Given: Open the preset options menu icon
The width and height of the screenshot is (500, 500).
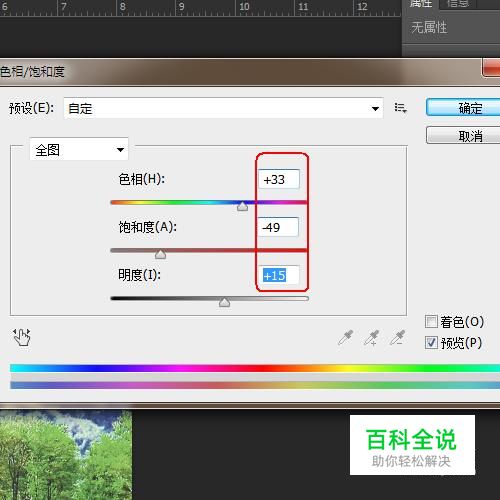Looking at the screenshot, I should point(400,108).
